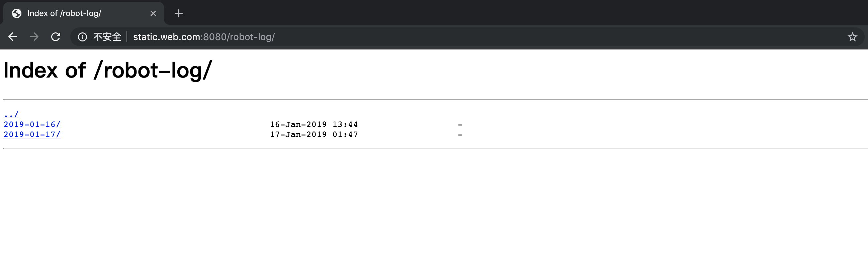Click the address bar URL text
This screenshot has height=254, width=868.
pyautogui.click(x=204, y=37)
